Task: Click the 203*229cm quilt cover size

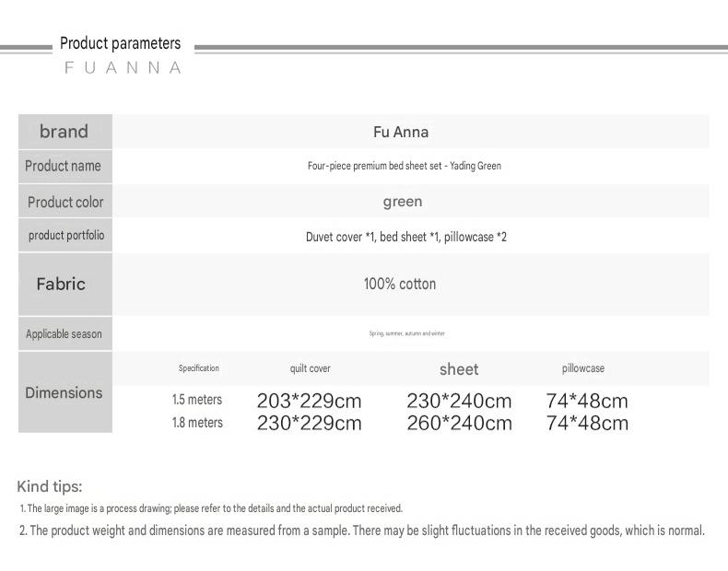Action: [x=310, y=401]
